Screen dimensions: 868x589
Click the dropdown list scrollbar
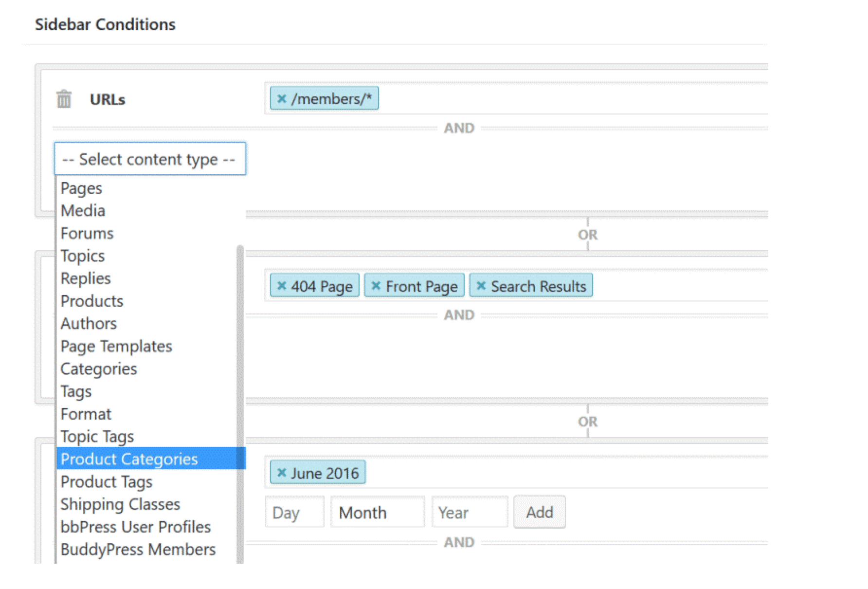240,404
